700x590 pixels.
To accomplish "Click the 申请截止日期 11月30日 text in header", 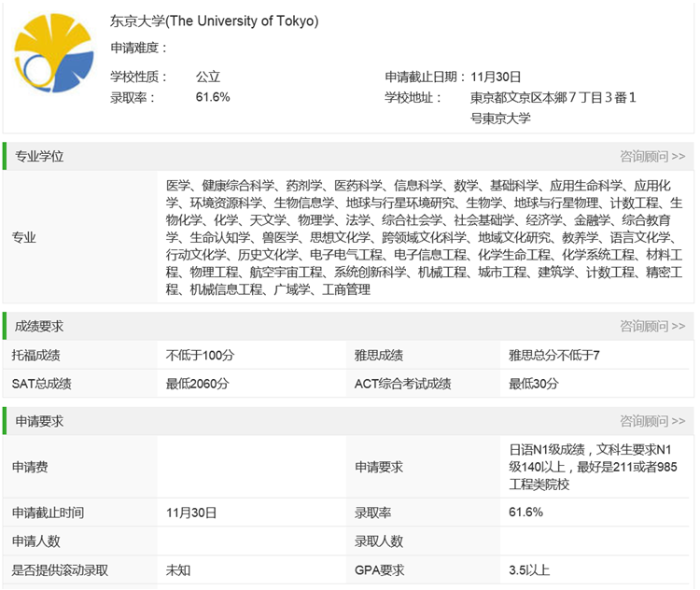I will [x=453, y=77].
